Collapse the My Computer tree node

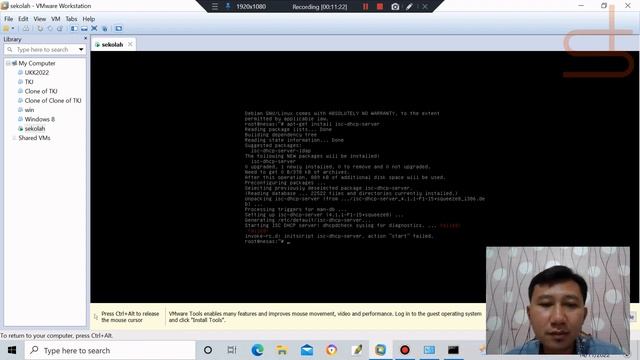8,63
